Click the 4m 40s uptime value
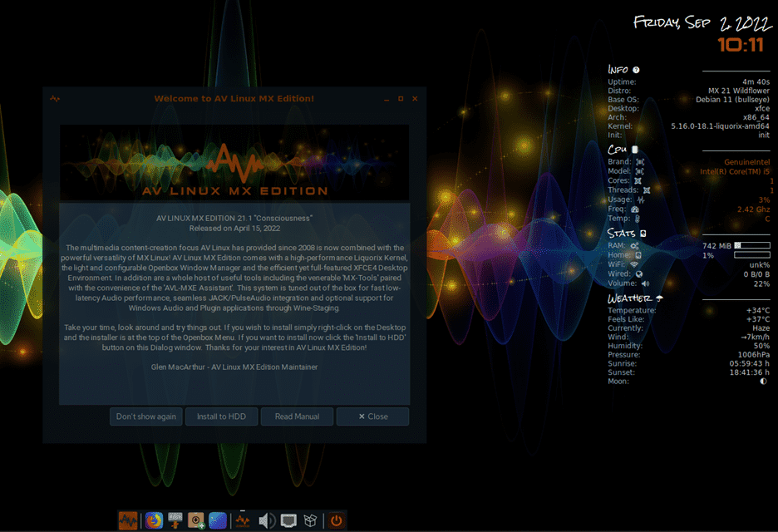The image size is (778, 532). point(756,82)
